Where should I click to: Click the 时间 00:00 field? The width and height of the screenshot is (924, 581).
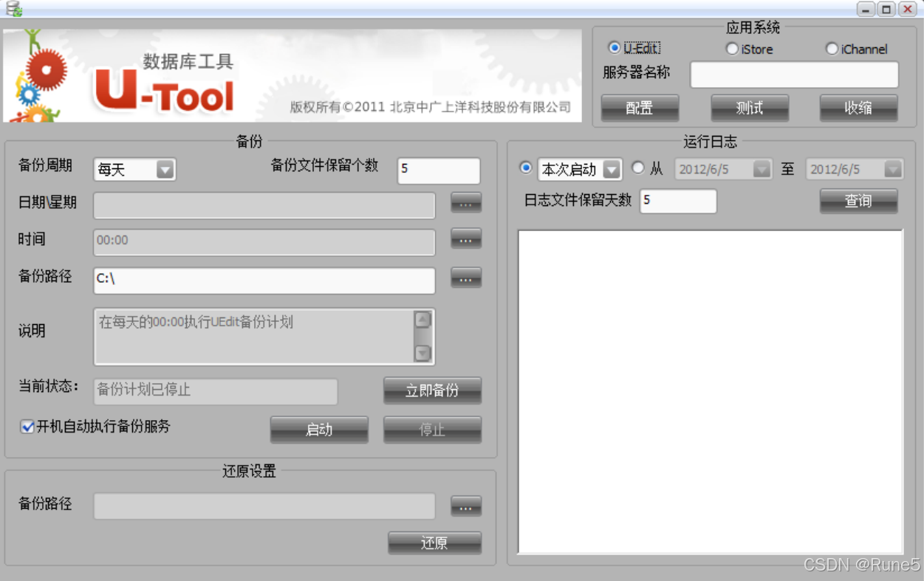264,242
